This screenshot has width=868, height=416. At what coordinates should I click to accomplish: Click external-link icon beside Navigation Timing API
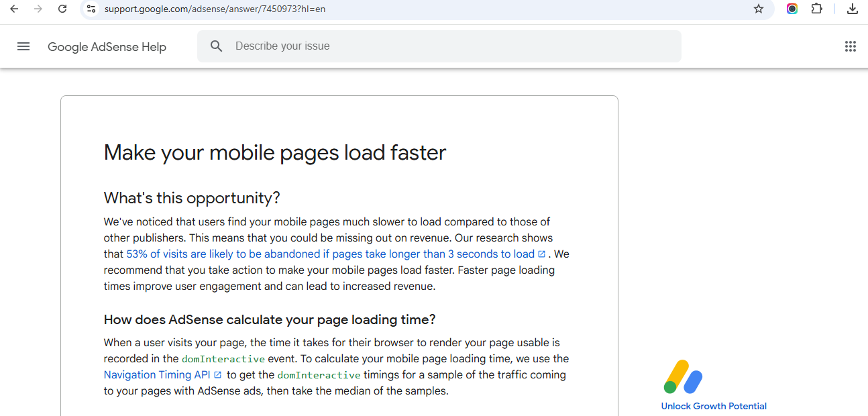pos(217,375)
